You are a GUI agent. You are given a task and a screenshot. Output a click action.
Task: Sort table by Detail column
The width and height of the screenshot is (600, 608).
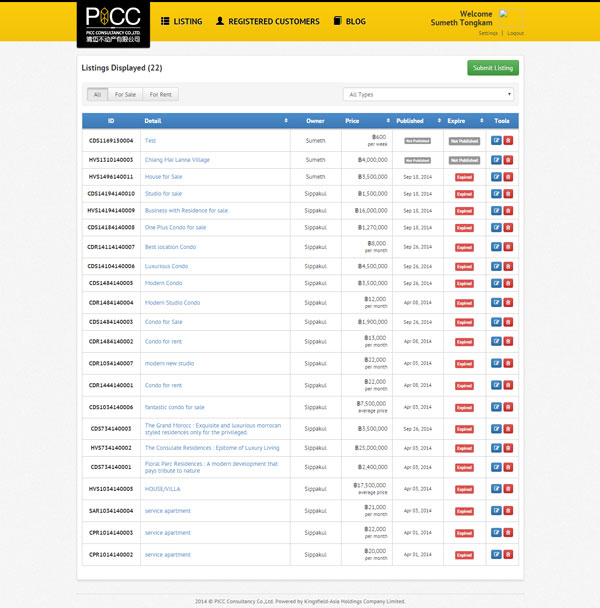[286, 121]
